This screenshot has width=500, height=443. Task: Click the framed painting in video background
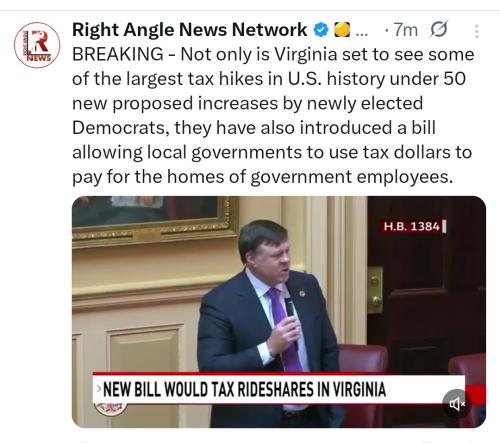point(155,220)
